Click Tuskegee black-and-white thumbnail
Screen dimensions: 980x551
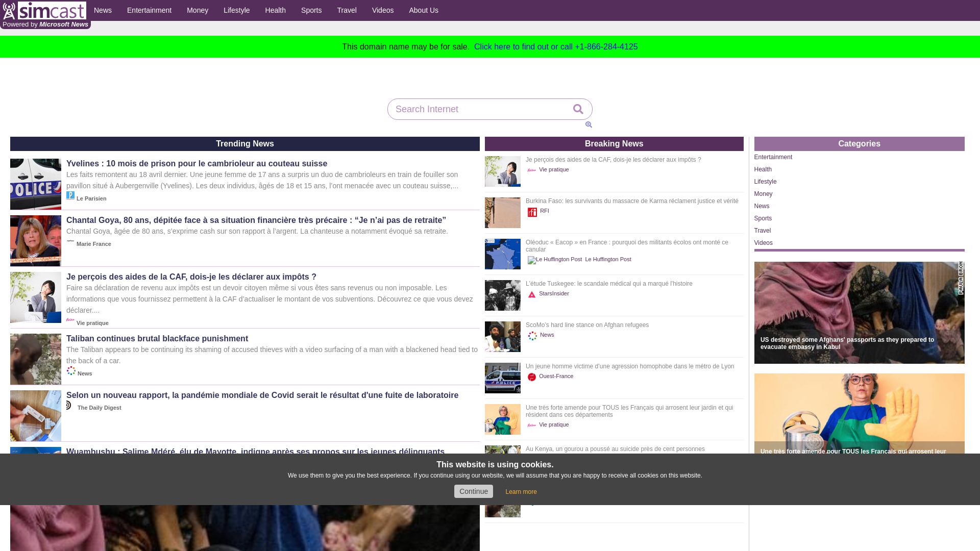coord(503,295)
